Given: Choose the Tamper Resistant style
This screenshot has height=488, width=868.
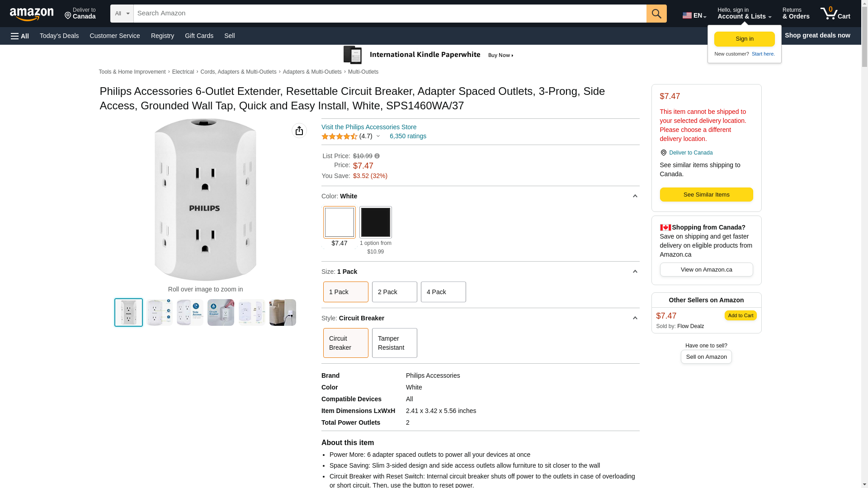Looking at the screenshot, I should point(394,343).
